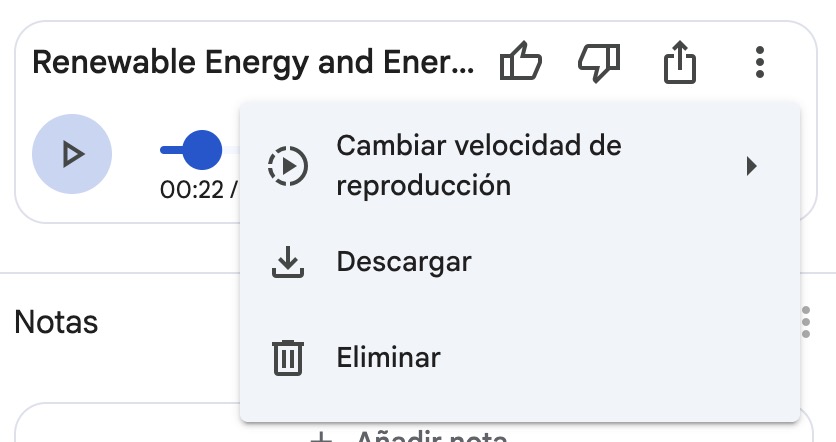Image resolution: width=836 pixels, height=442 pixels.
Task: Select Cambiar velocidad de reproducción
Action: pos(479,166)
